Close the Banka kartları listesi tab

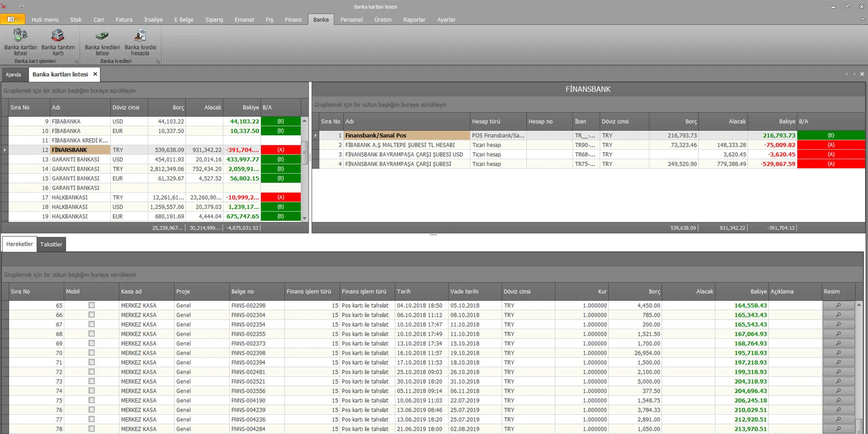[95, 74]
